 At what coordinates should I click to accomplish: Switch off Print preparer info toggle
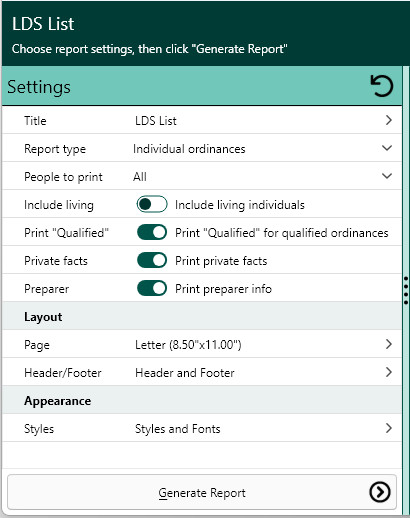152,288
